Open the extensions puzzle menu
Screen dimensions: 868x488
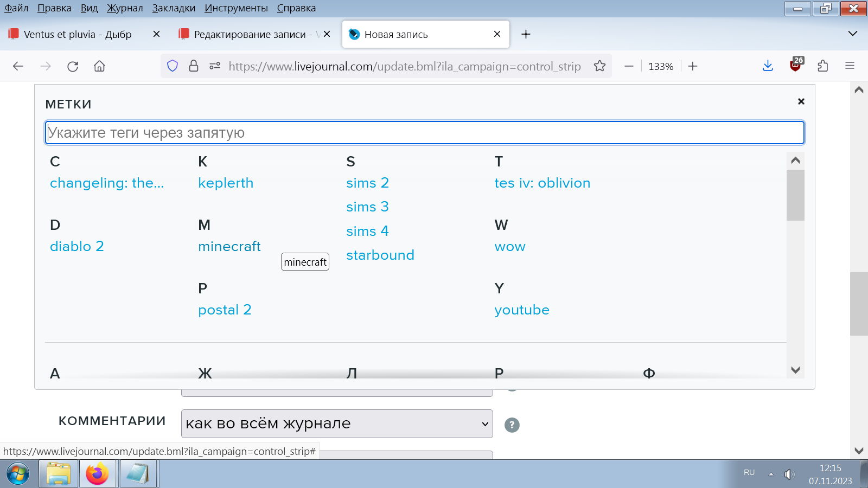point(823,66)
